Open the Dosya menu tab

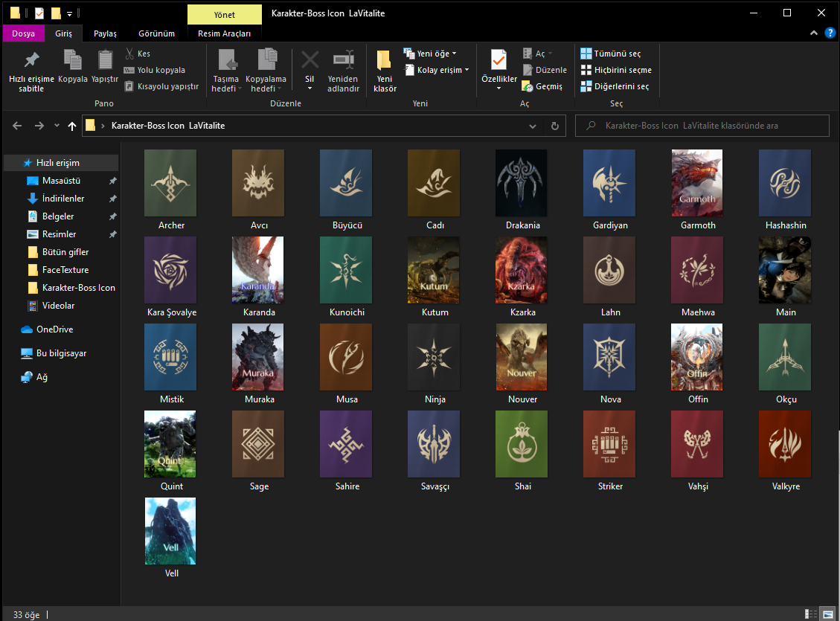(x=23, y=33)
